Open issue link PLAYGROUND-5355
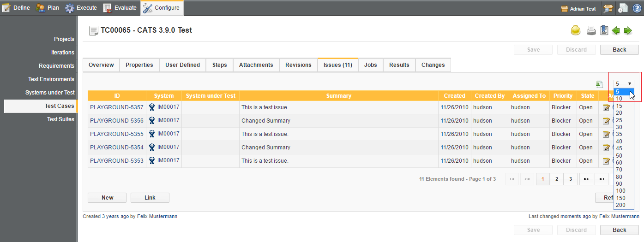This screenshot has width=644, height=242. (x=116, y=134)
